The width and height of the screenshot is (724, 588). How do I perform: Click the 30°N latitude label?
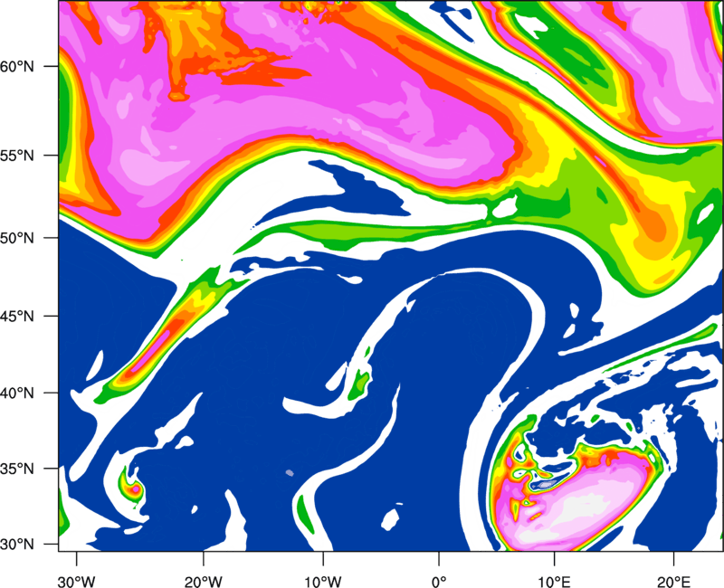17,545
